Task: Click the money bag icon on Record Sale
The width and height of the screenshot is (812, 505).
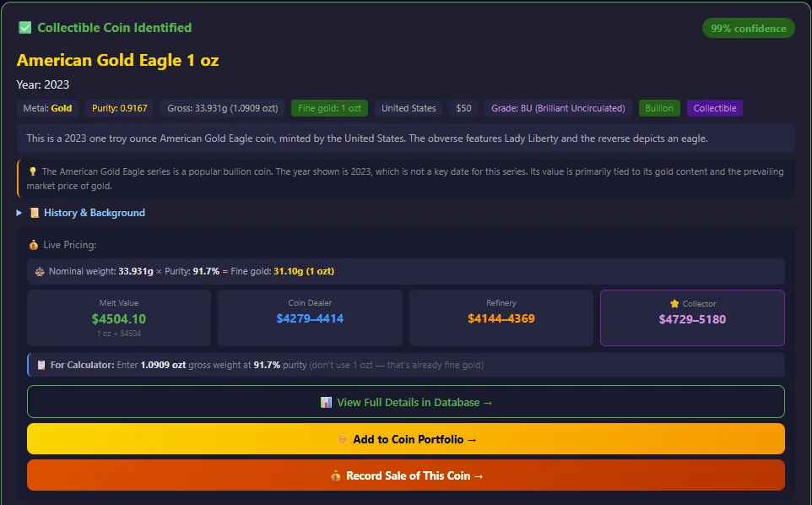Action: [x=336, y=476]
